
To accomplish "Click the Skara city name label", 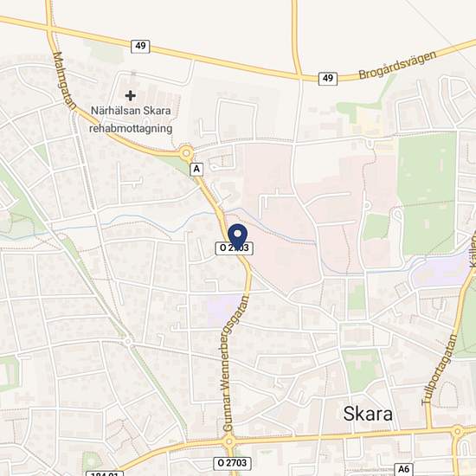I will 368,414.
